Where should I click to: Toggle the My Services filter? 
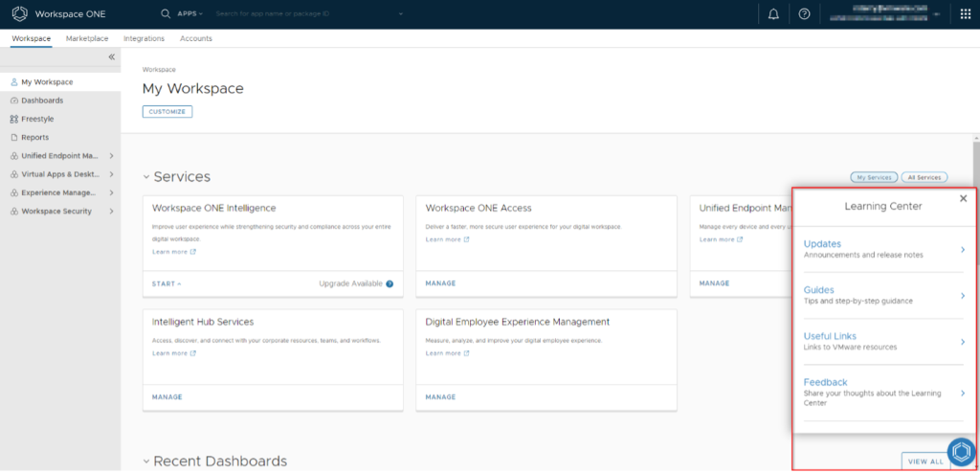(x=874, y=178)
